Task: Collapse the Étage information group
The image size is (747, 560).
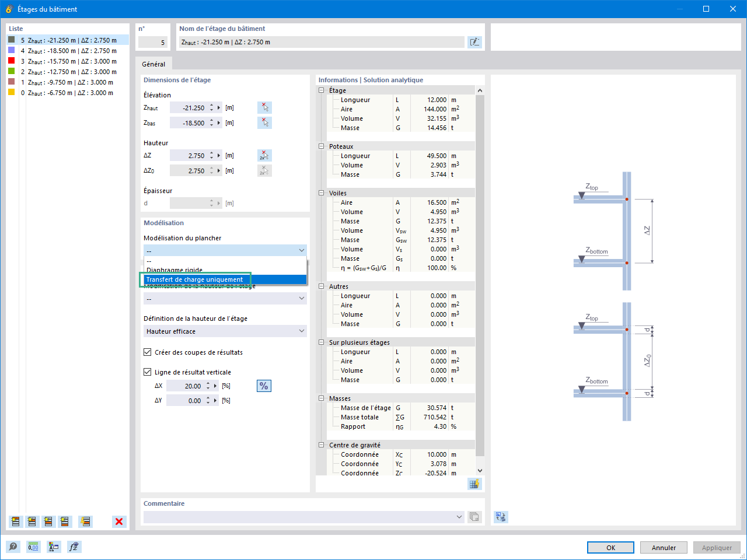Action: pyautogui.click(x=321, y=90)
